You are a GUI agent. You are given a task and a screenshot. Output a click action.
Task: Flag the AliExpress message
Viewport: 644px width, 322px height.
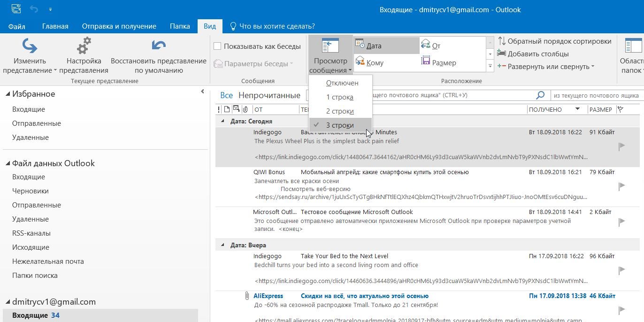[x=622, y=310]
